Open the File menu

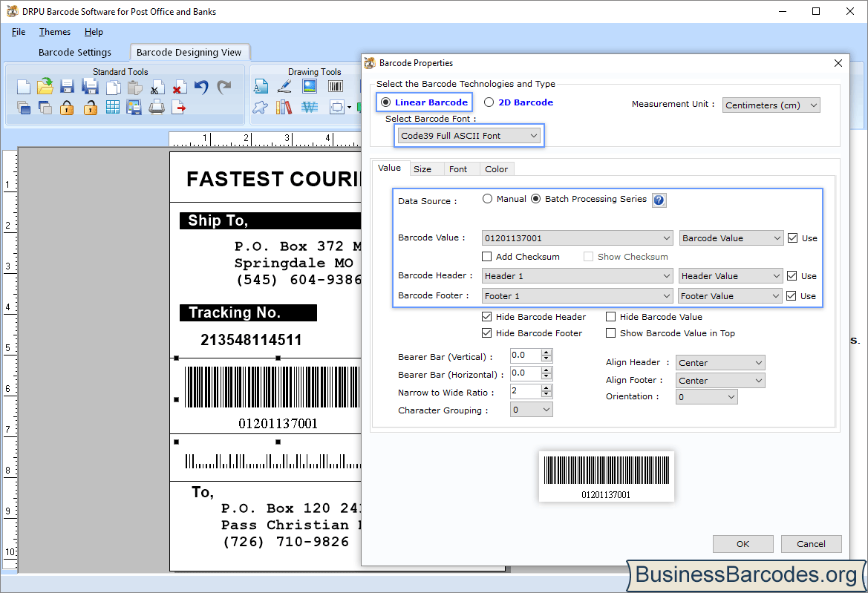point(19,32)
